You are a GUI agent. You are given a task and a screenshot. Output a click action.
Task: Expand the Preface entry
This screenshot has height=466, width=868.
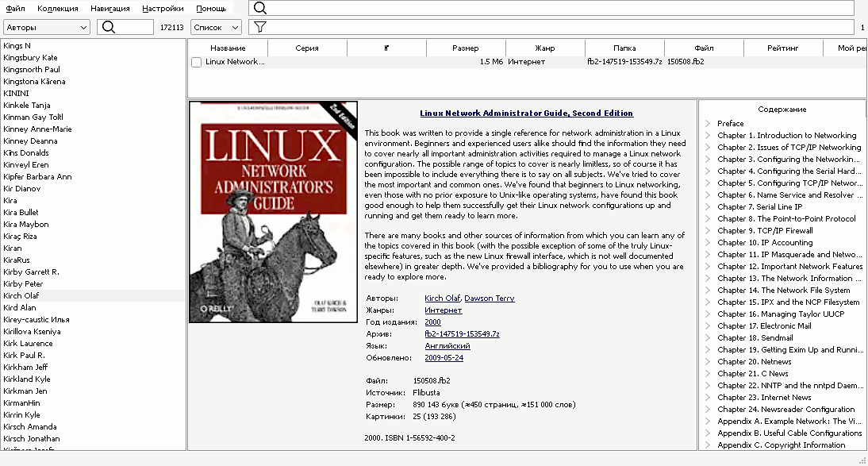[708, 124]
